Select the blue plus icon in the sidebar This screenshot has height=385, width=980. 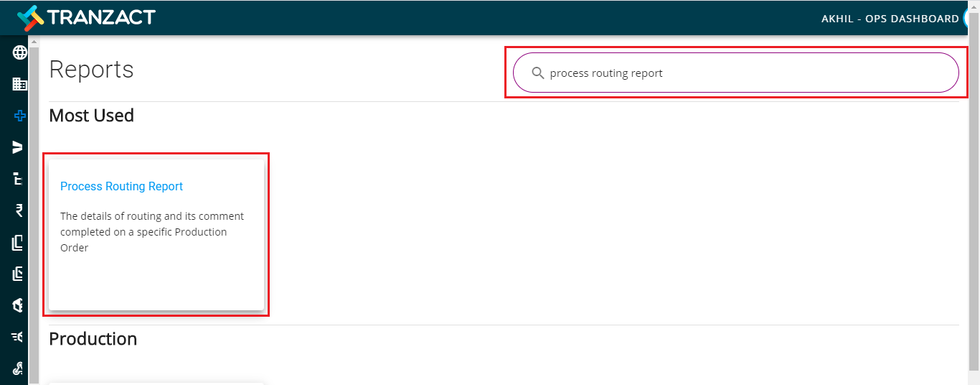[19, 116]
